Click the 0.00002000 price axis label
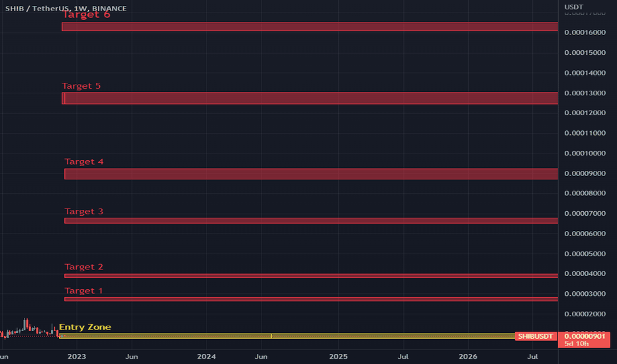The height and width of the screenshot is (364, 617). 585,314
